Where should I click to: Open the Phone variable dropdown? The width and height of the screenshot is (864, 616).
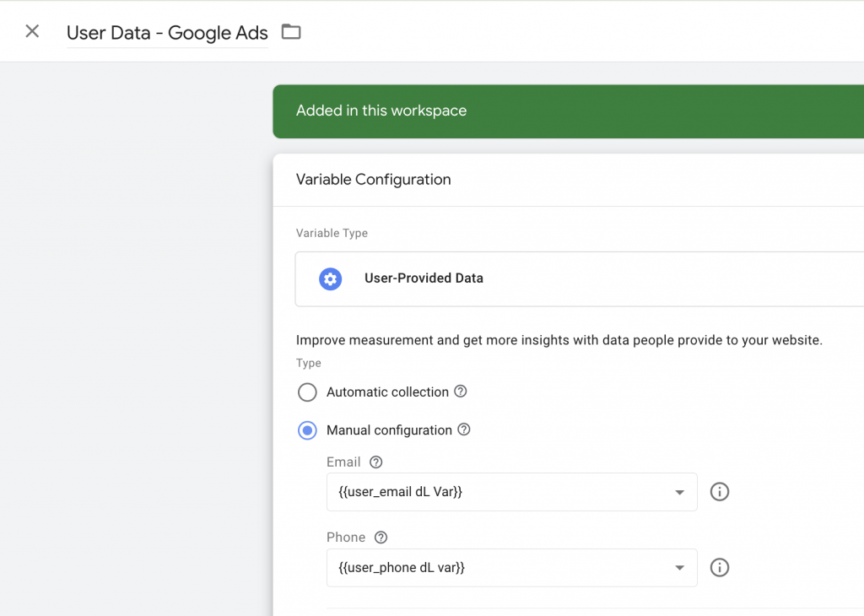[x=512, y=568]
